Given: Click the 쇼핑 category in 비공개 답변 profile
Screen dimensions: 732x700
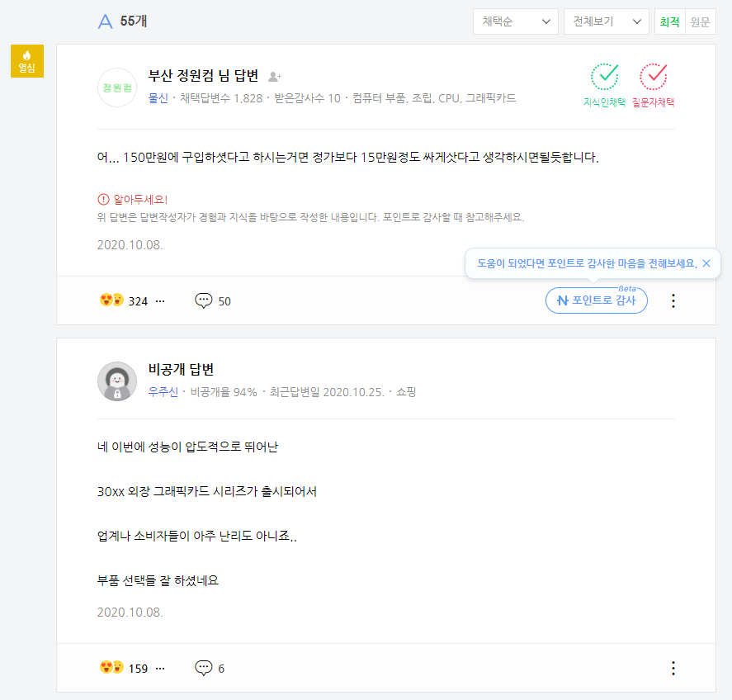Looking at the screenshot, I should (x=406, y=392).
